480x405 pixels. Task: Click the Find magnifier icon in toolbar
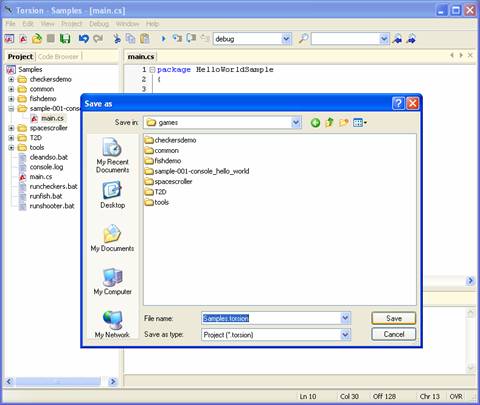(303, 39)
